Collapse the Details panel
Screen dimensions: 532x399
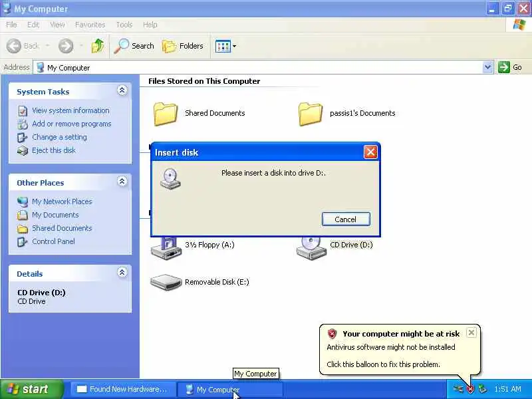tap(122, 272)
